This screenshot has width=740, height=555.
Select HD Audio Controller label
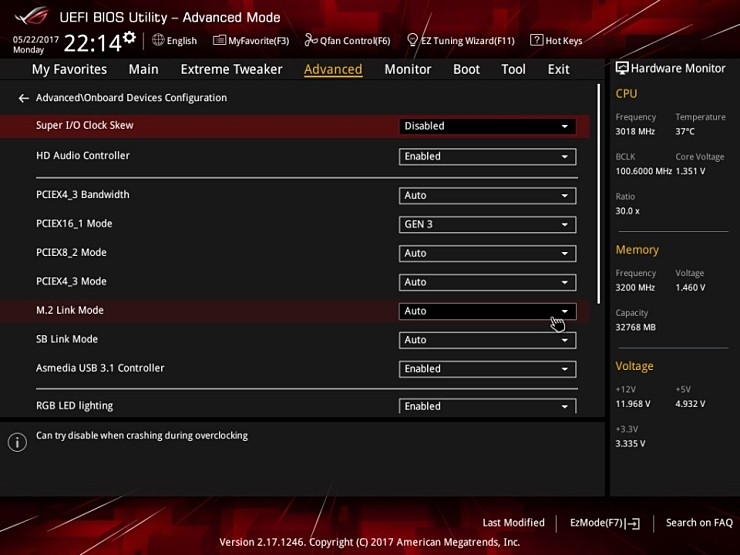pyautogui.click(x=83, y=156)
